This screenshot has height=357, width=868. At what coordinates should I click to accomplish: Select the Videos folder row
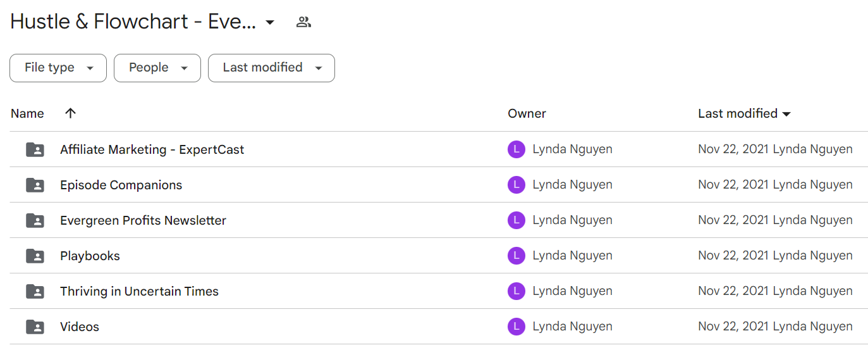[x=439, y=327]
